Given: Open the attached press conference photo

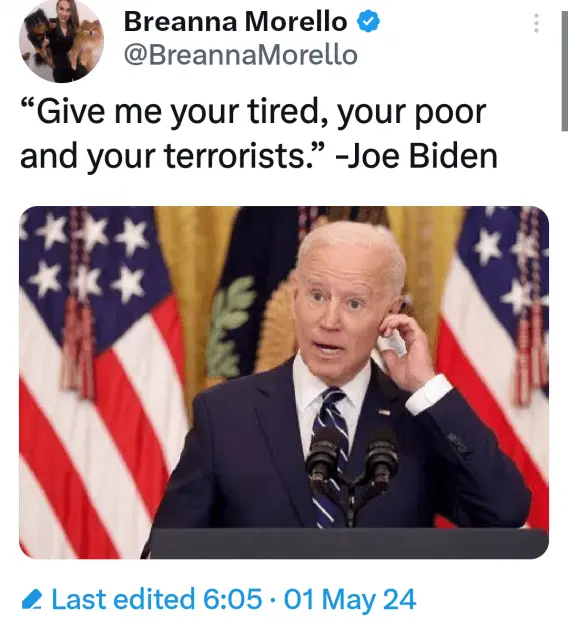Looking at the screenshot, I should pos(284,382).
